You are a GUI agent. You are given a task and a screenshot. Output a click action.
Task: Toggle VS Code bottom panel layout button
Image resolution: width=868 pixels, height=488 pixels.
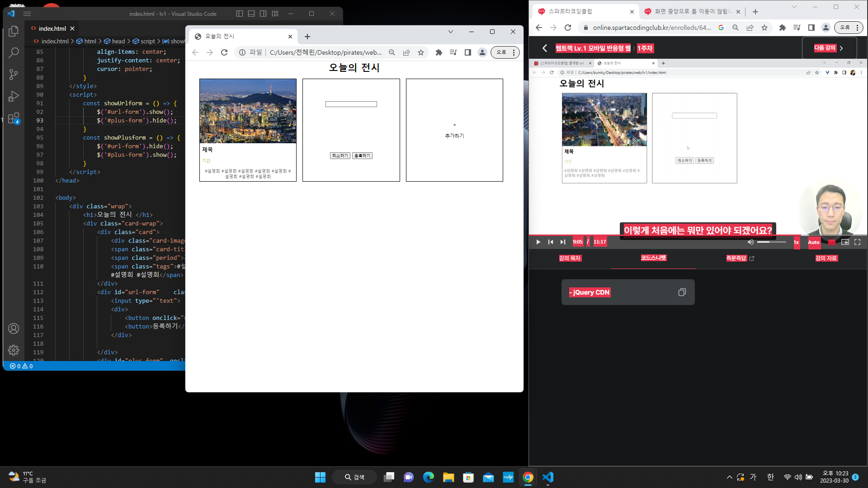[x=251, y=14]
